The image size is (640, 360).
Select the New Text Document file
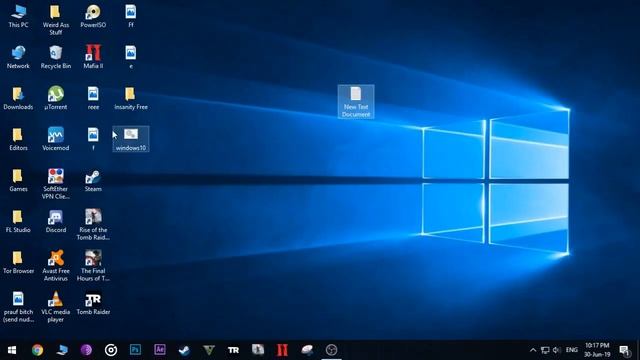[x=356, y=102]
